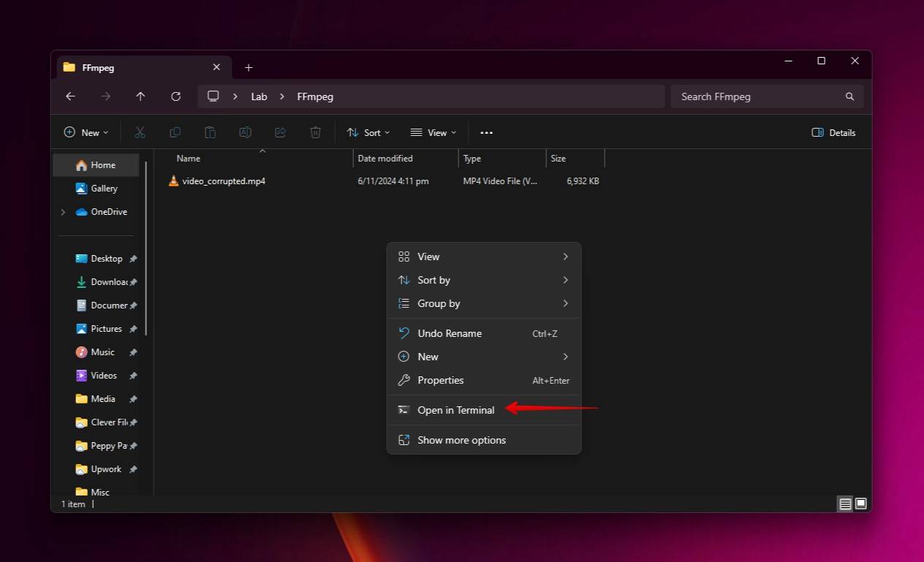Open the See more ellipsis menu
This screenshot has height=562, width=924.
coord(487,132)
